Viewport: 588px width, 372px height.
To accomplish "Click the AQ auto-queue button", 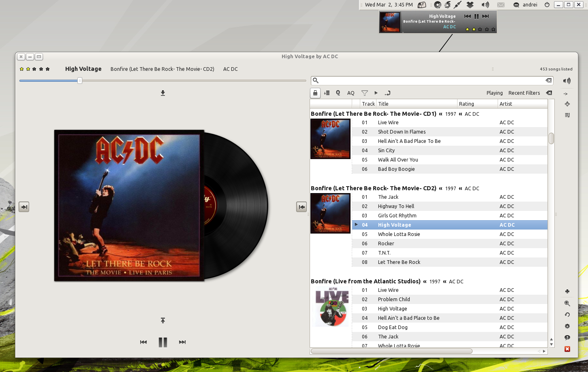I will [x=351, y=93].
